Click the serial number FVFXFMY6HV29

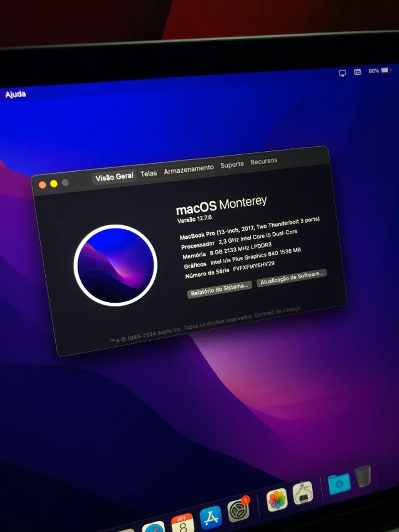254,266
